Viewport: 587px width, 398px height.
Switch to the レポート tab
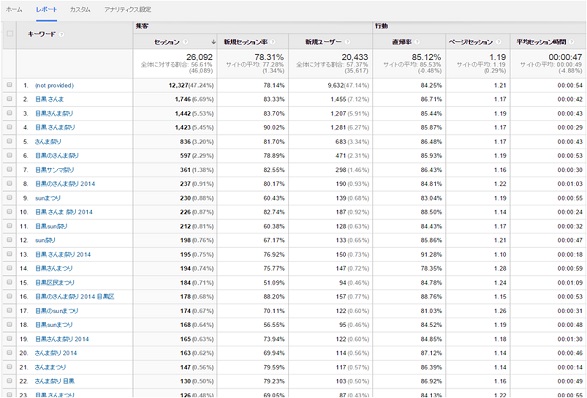46,10
